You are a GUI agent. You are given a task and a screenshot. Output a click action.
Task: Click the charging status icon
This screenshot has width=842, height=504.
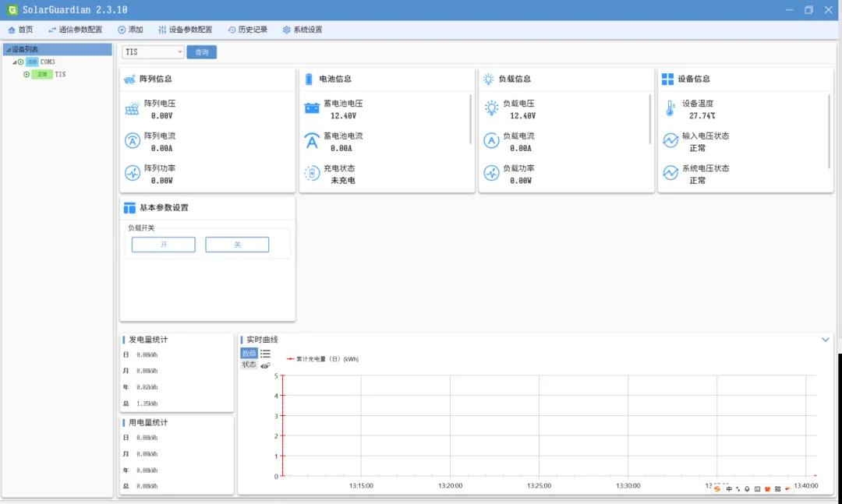[x=311, y=174]
